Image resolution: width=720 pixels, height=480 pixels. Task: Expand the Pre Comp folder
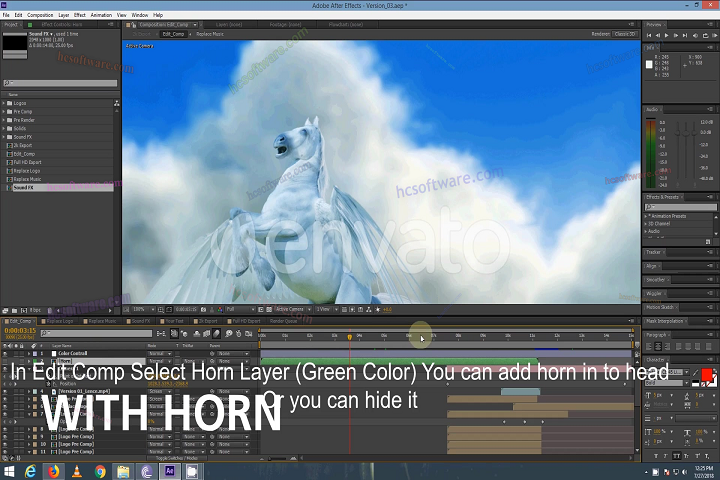(x=4, y=112)
